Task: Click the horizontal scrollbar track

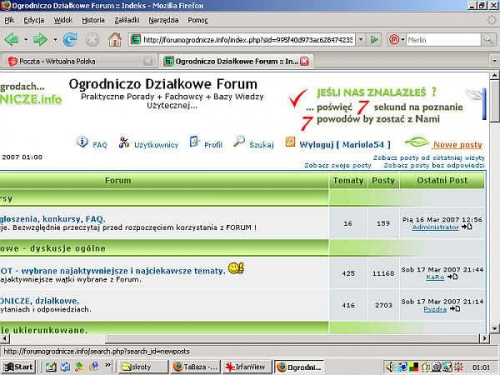Action: click(292, 339)
